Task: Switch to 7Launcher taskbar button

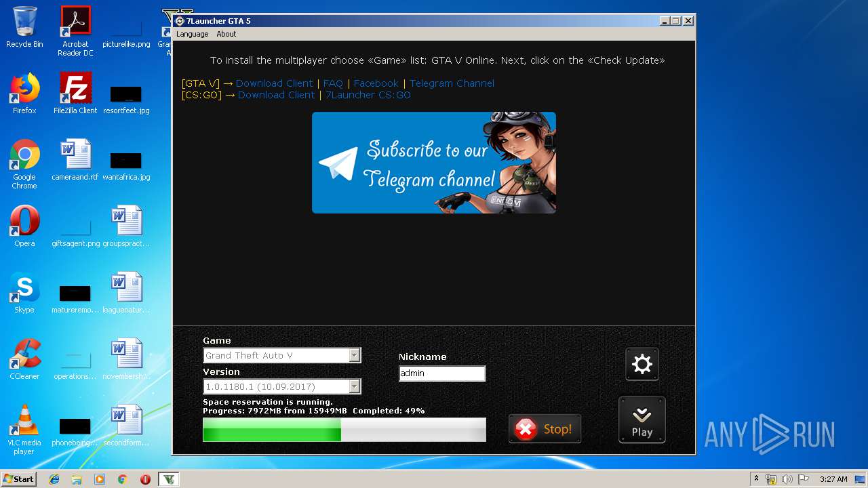Action: coord(169,479)
